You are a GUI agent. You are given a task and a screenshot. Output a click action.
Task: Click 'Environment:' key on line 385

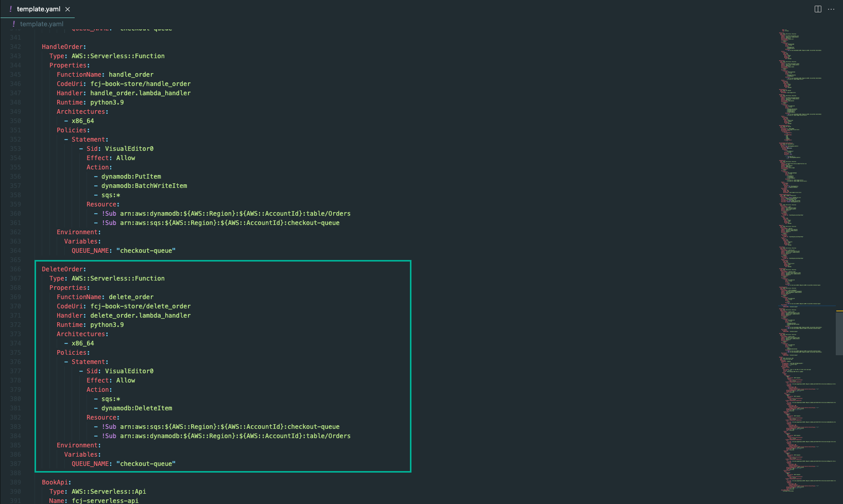click(79, 445)
